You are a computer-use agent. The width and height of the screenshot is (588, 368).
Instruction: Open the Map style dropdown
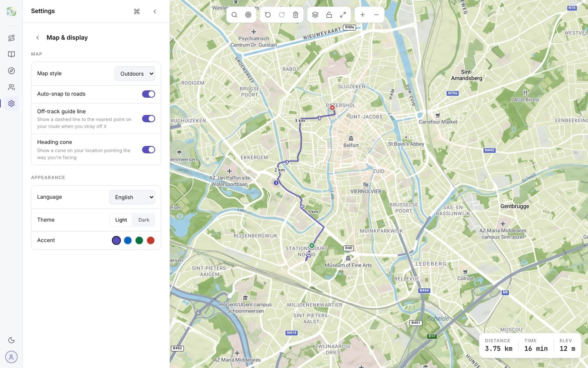pos(135,74)
